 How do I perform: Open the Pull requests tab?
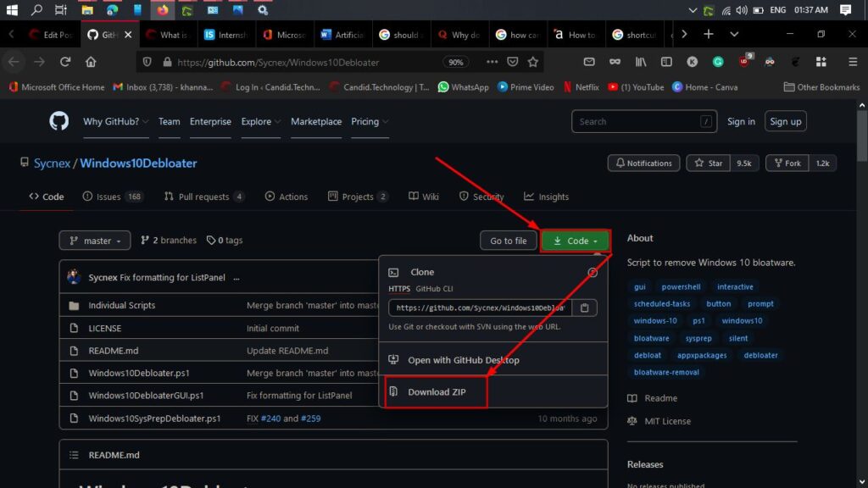[x=203, y=197]
